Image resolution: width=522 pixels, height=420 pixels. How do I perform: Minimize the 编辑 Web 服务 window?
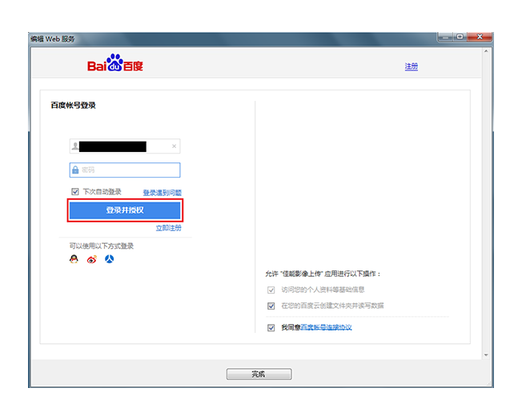point(445,37)
